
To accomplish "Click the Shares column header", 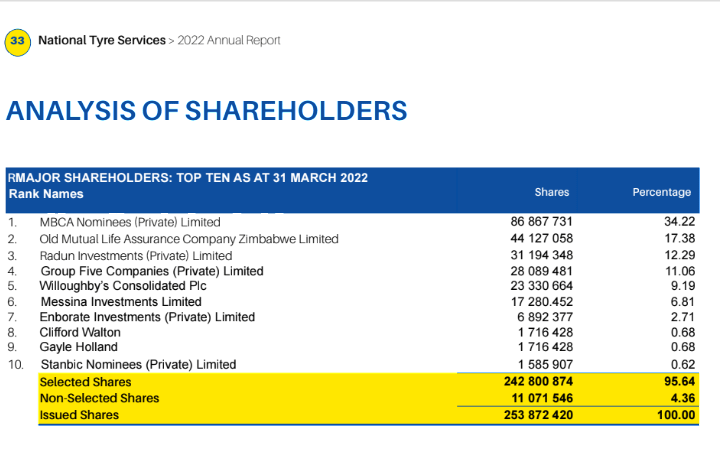I will [552, 192].
